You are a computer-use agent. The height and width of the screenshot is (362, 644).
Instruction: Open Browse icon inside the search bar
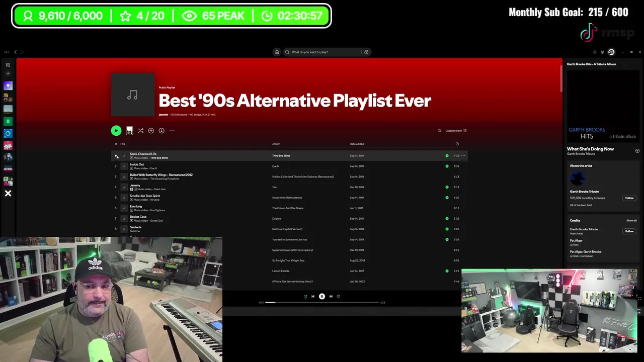point(366,52)
